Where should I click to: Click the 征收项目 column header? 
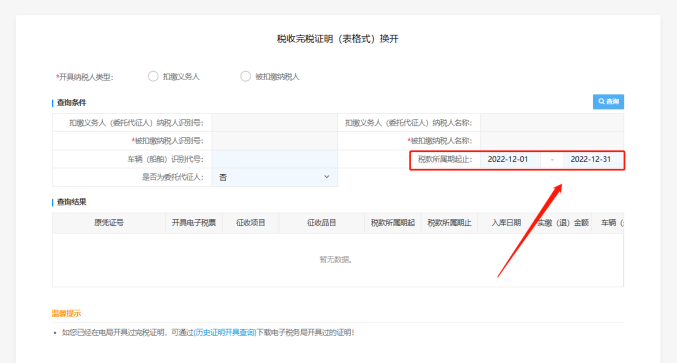point(250,223)
